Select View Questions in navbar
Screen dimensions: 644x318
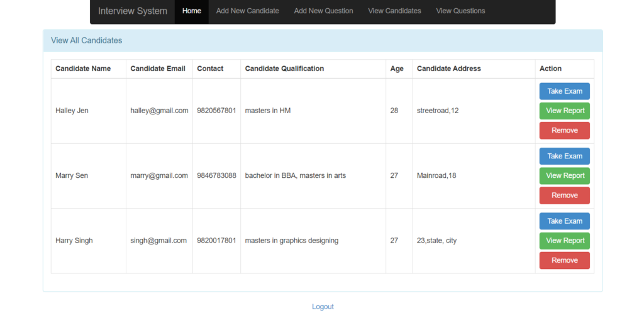pyautogui.click(x=460, y=11)
